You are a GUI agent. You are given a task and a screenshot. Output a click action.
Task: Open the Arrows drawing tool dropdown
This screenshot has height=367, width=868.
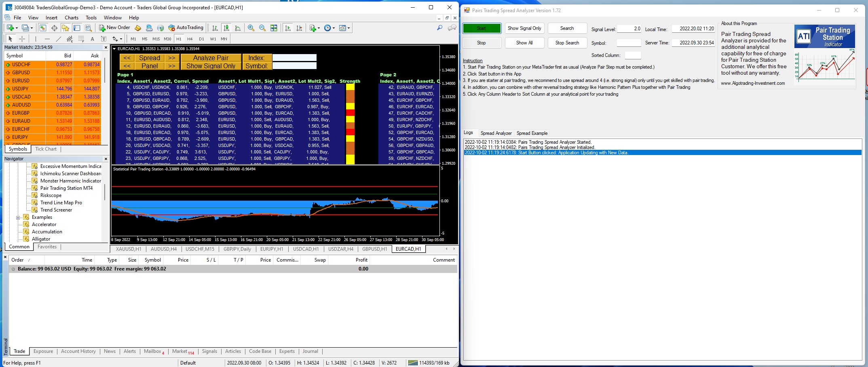pos(121,39)
